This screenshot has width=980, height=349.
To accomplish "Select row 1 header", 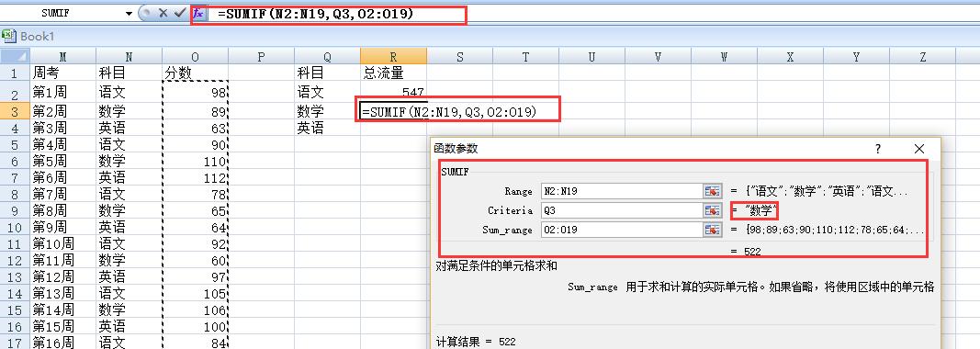I will pos(15,73).
